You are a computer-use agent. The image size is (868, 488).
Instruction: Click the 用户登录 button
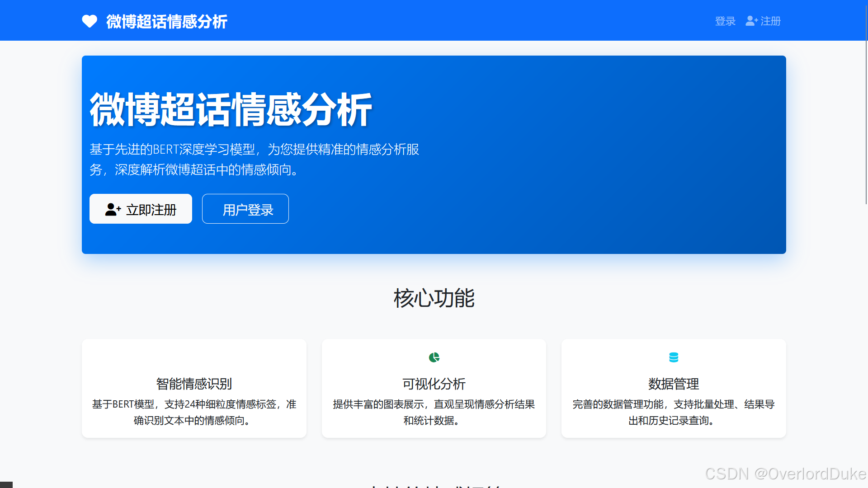[x=245, y=209]
